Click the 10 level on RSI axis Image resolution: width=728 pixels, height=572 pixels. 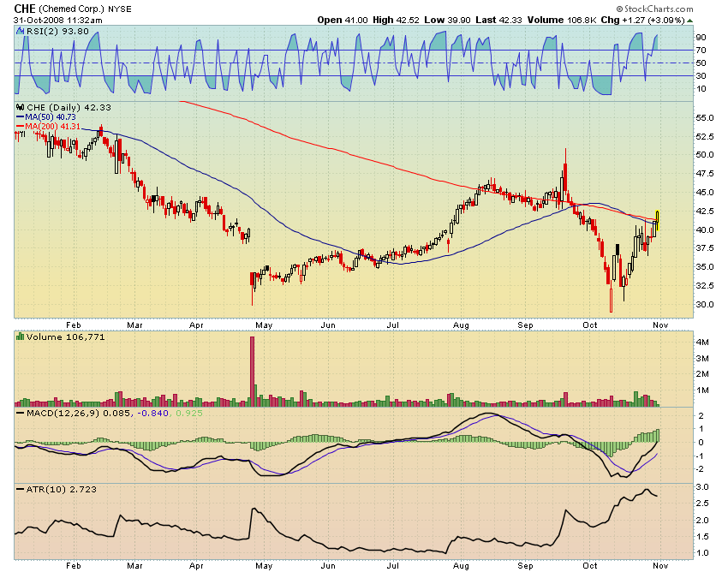(x=701, y=89)
